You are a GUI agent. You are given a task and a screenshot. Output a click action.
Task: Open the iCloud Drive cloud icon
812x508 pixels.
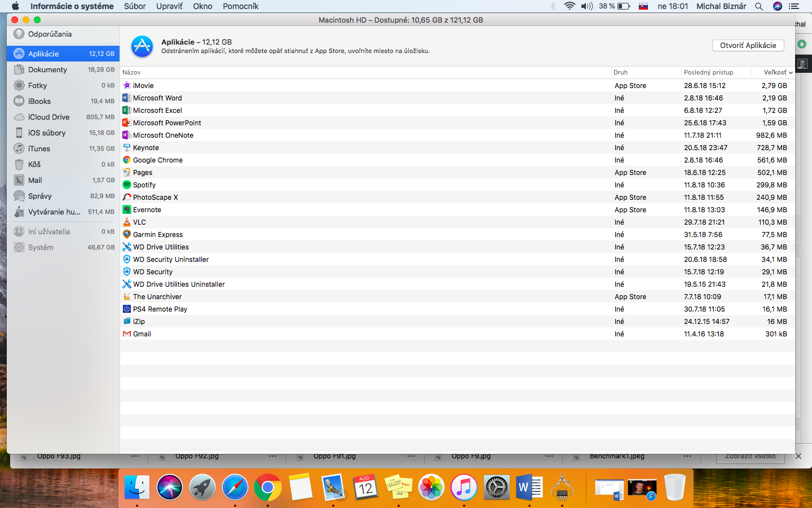[19, 117]
